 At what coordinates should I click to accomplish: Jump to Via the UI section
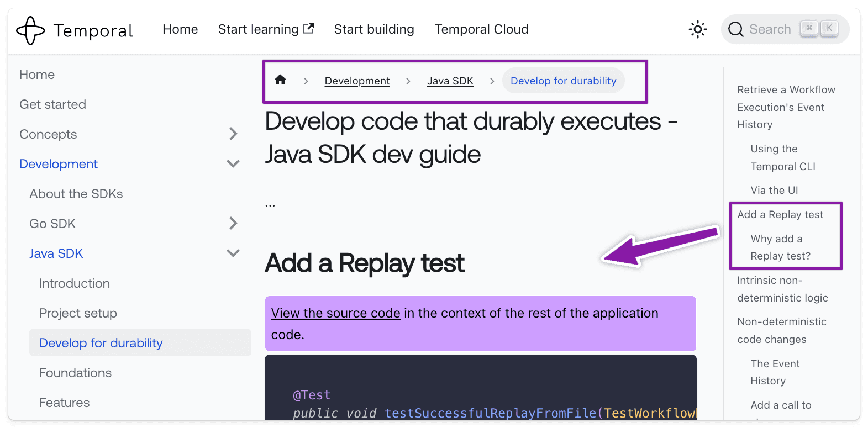click(774, 190)
